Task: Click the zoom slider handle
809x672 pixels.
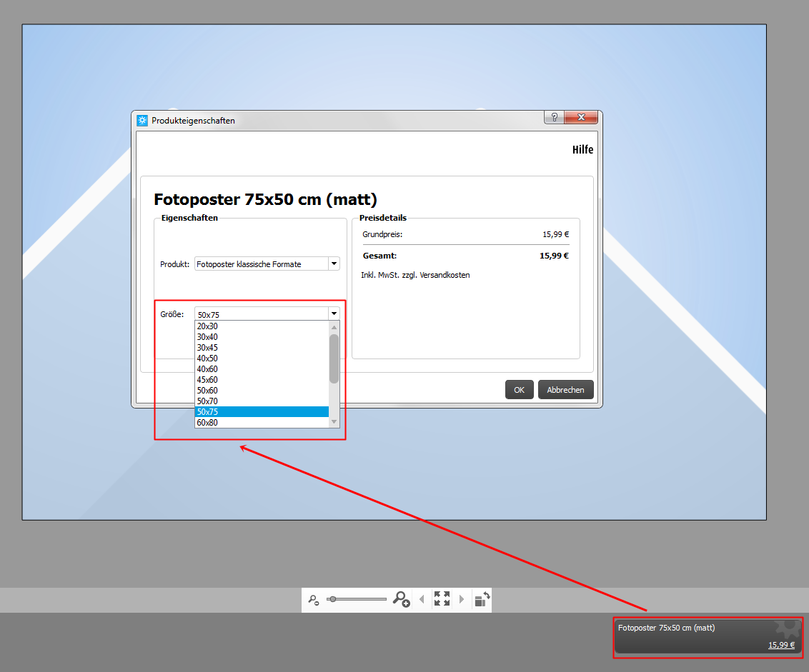Action: click(x=332, y=599)
